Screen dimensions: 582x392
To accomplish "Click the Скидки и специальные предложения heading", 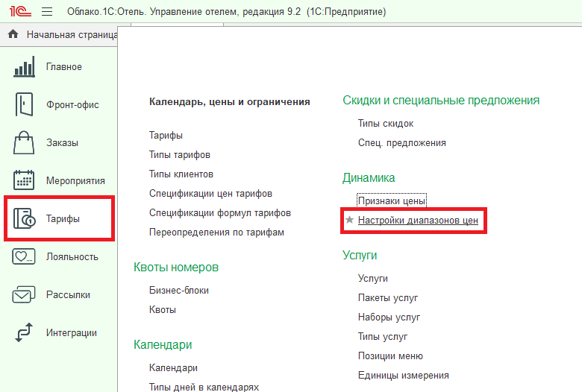I will (441, 100).
